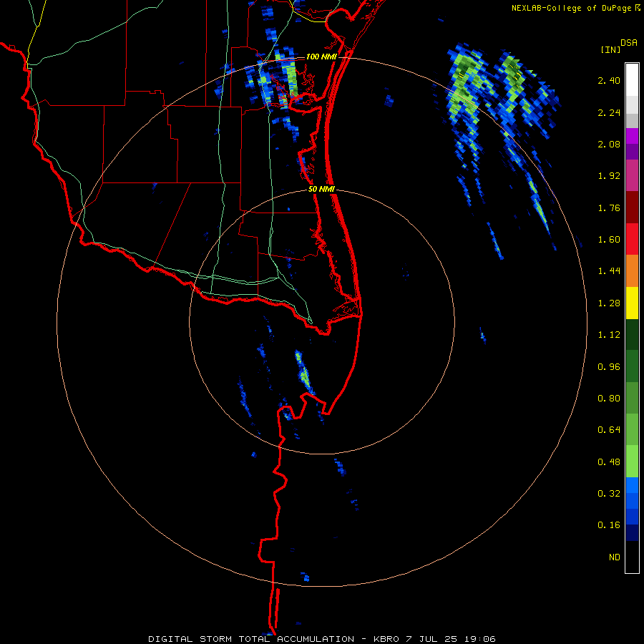
Task: Pick the orange legend swatch
Action: tap(632, 270)
